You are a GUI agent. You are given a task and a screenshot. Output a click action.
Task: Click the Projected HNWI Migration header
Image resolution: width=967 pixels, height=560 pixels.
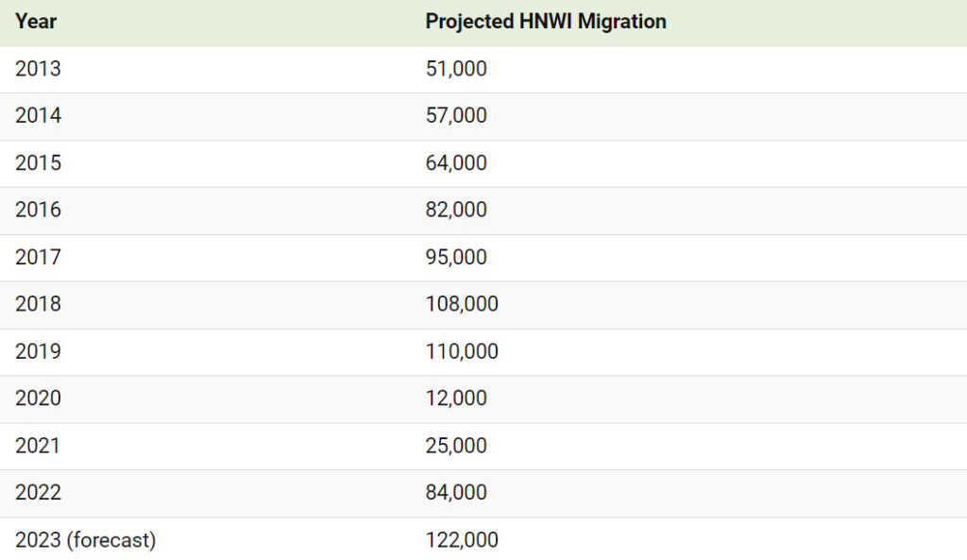(x=546, y=22)
